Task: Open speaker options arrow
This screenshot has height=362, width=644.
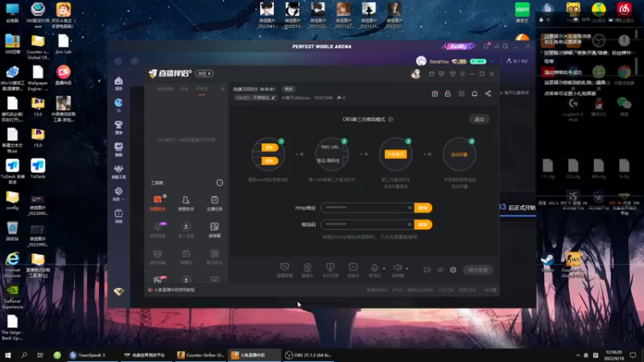Action: point(407,269)
